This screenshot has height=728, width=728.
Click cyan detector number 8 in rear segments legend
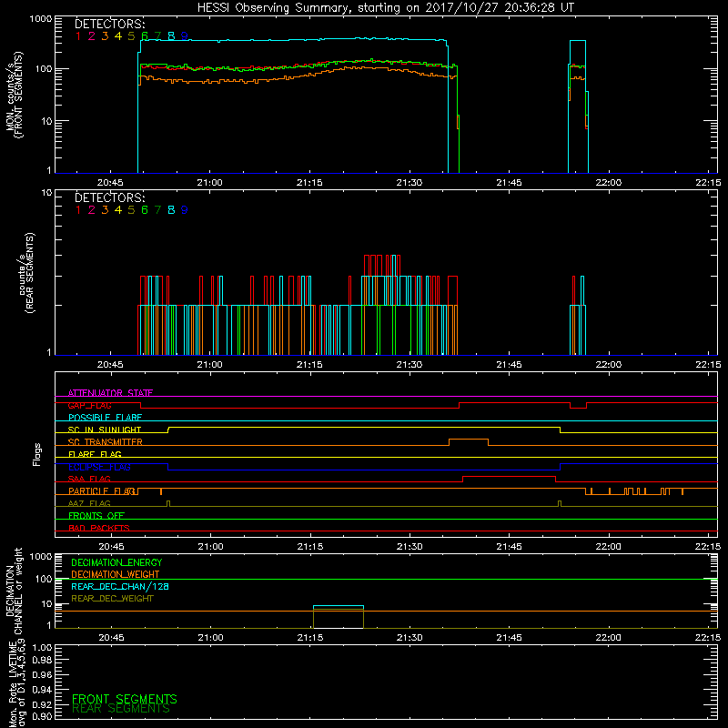coord(171,210)
